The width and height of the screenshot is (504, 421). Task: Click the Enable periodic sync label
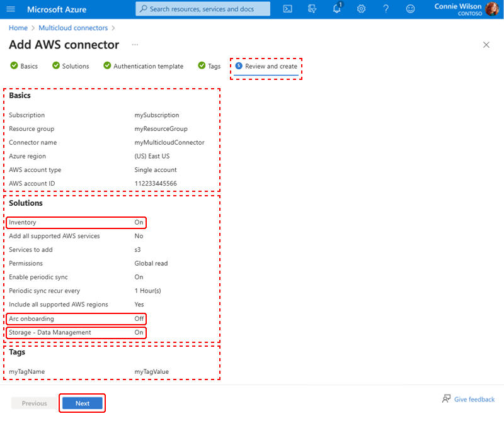38,277
